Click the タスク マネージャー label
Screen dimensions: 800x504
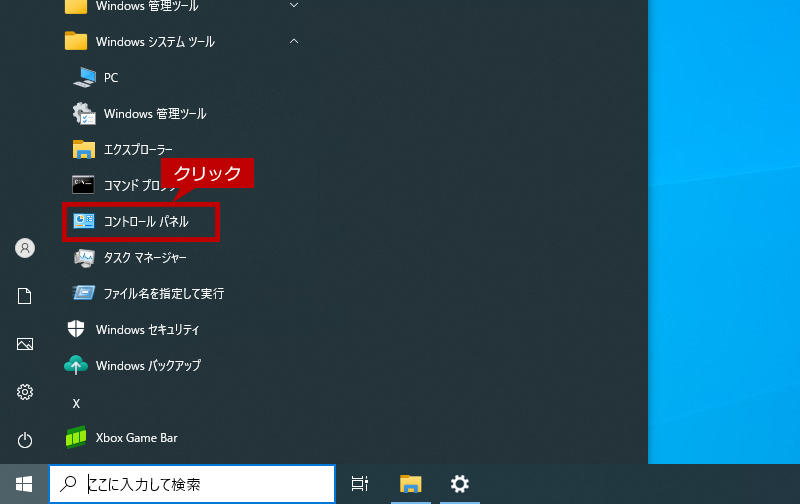145,258
